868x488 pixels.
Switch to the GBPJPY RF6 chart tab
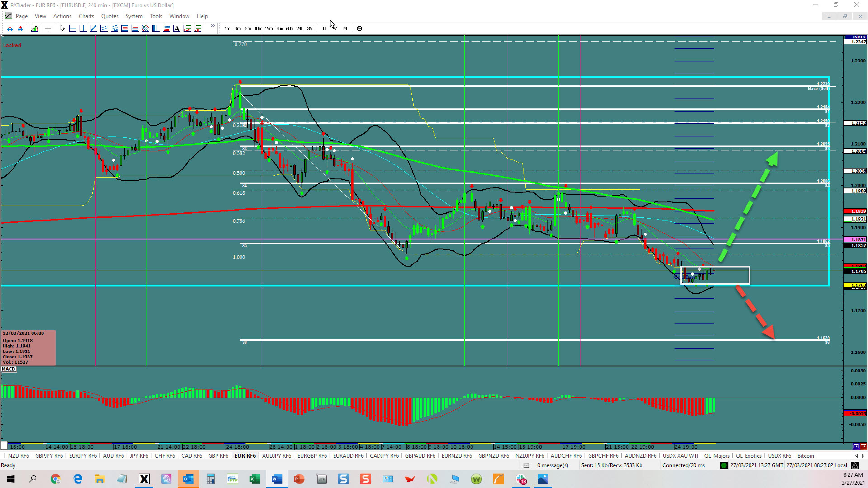[x=49, y=456]
